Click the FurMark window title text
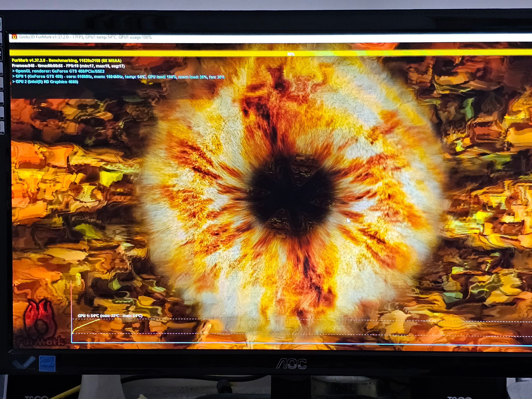This screenshot has height=399, width=532. (x=85, y=37)
